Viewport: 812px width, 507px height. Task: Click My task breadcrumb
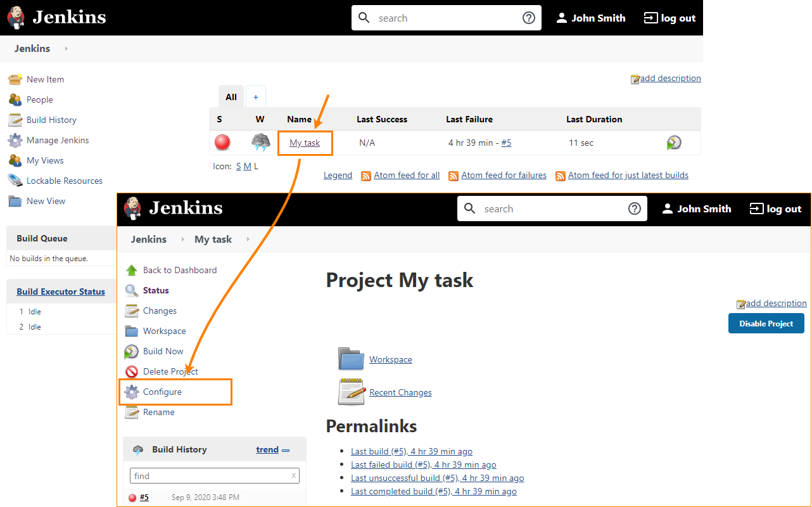(213, 239)
